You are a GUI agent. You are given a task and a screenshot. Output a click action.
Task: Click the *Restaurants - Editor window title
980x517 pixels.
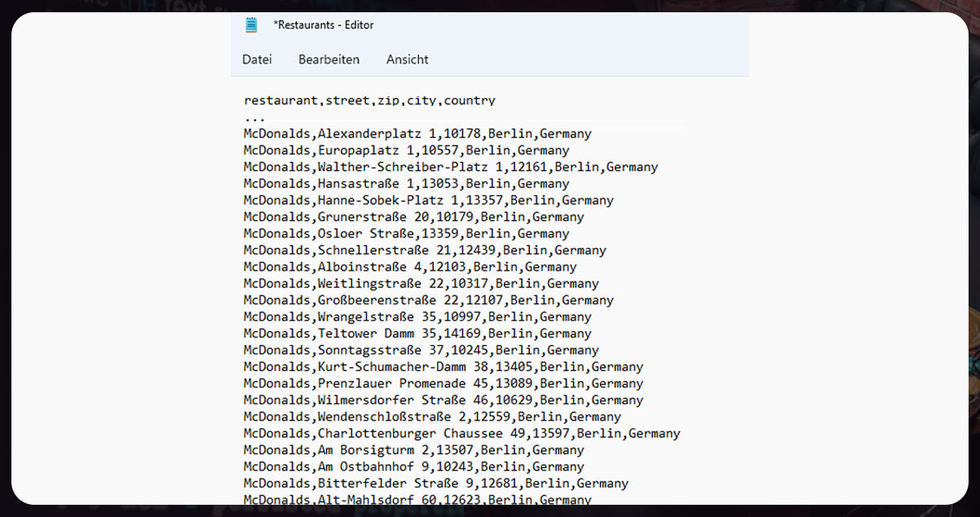[324, 25]
